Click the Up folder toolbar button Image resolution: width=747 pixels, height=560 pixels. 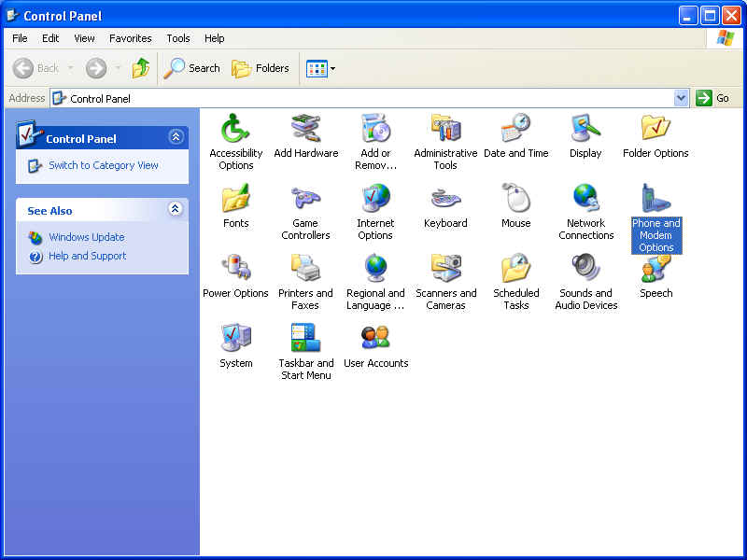point(141,68)
